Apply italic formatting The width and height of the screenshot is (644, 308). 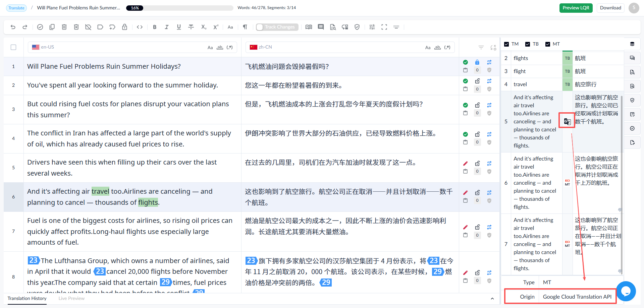167,27
